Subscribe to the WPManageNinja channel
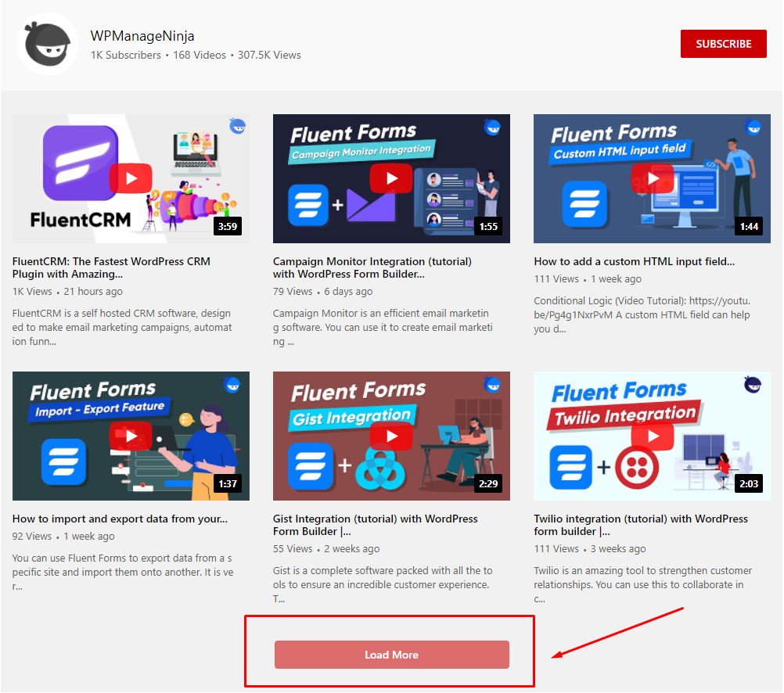Viewport: 784px width, 693px height. 724,44
